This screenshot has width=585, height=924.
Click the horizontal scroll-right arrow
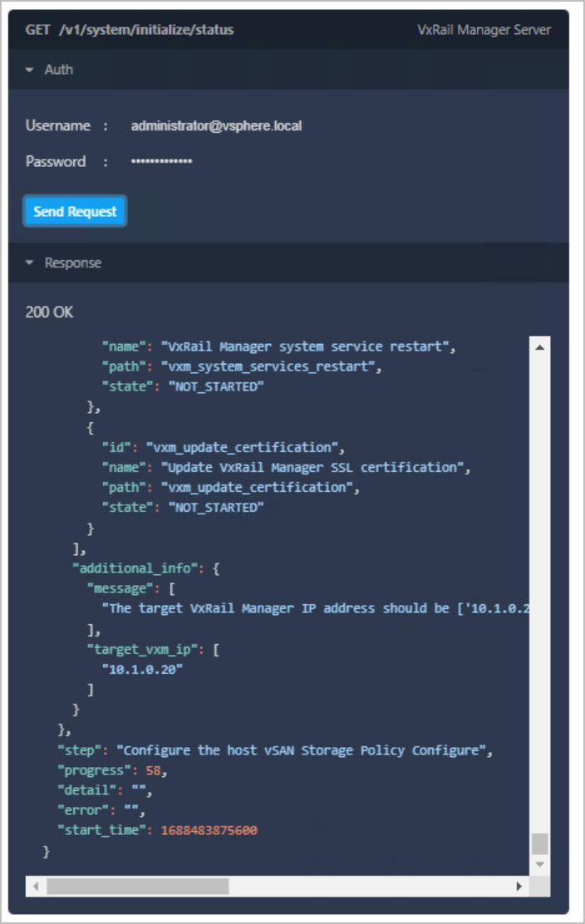coord(519,887)
